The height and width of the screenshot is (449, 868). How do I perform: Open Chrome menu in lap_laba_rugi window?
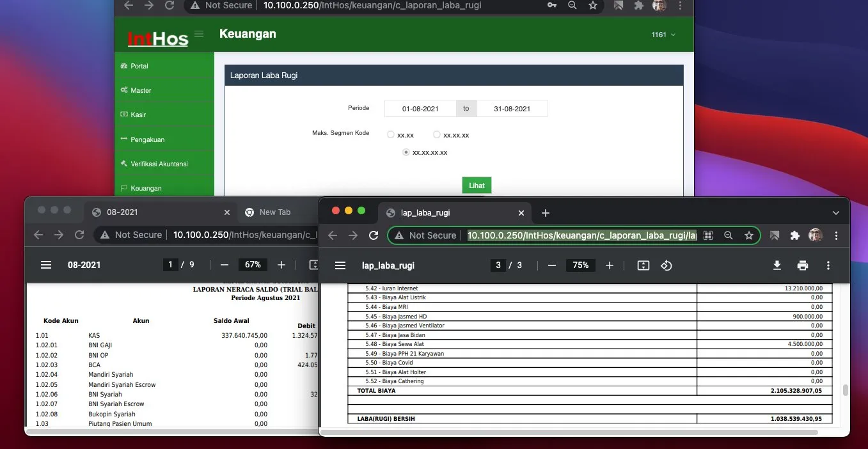pos(836,235)
